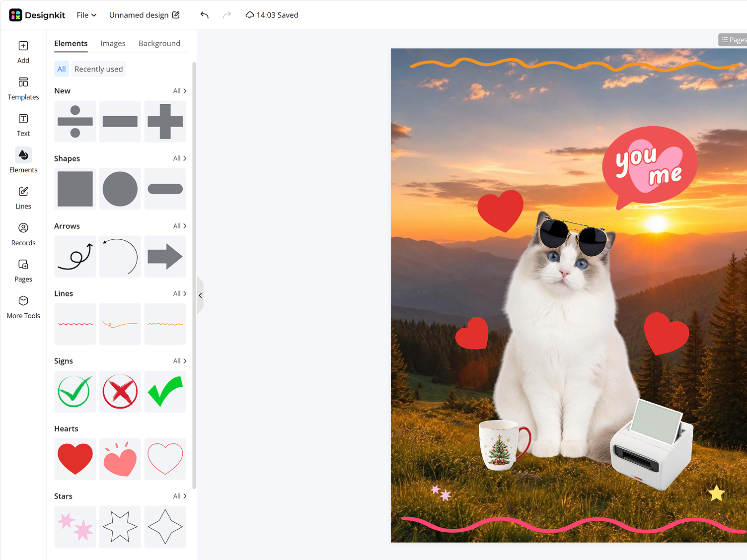
Task: Open the Pages button on canvas
Action: click(x=733, y=40)
